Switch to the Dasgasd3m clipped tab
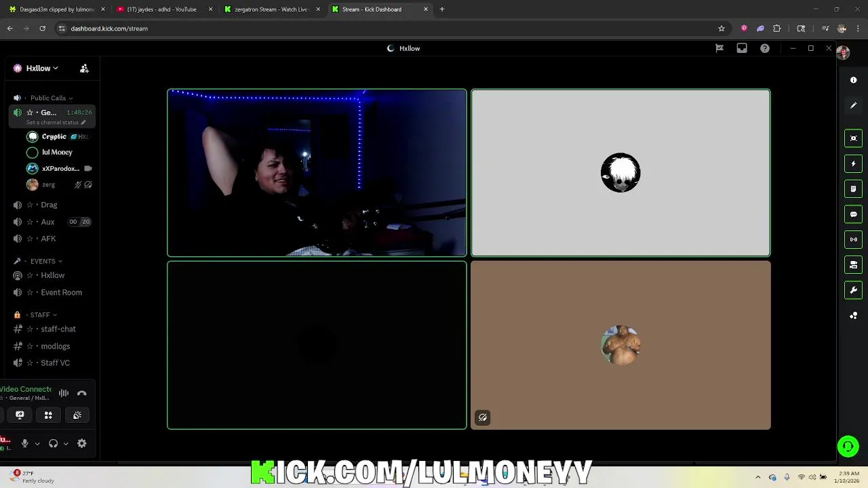Viewport: 868px width, 488px height. (x=57, y=9)
